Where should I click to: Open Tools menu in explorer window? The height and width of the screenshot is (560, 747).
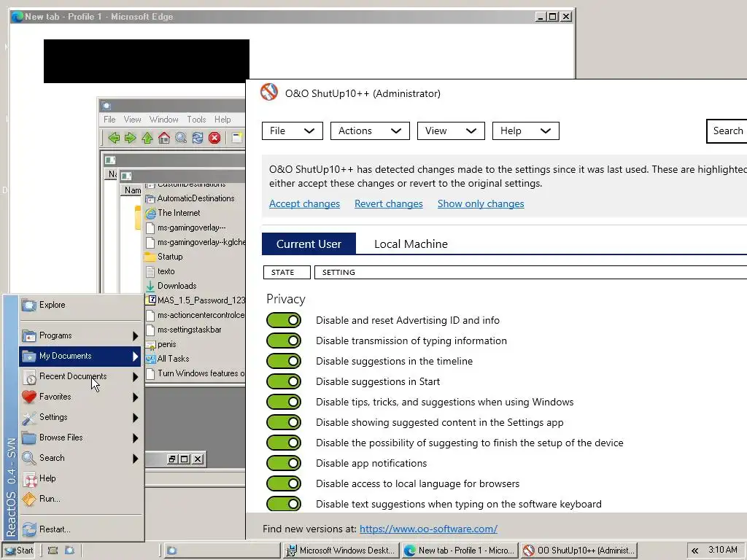point(196,120)
